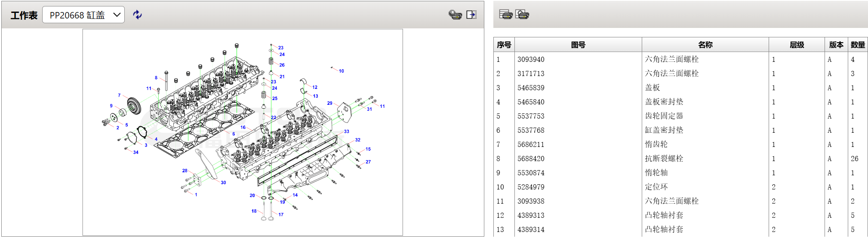
Task: Click the 层级 column header
Action: 797,45
